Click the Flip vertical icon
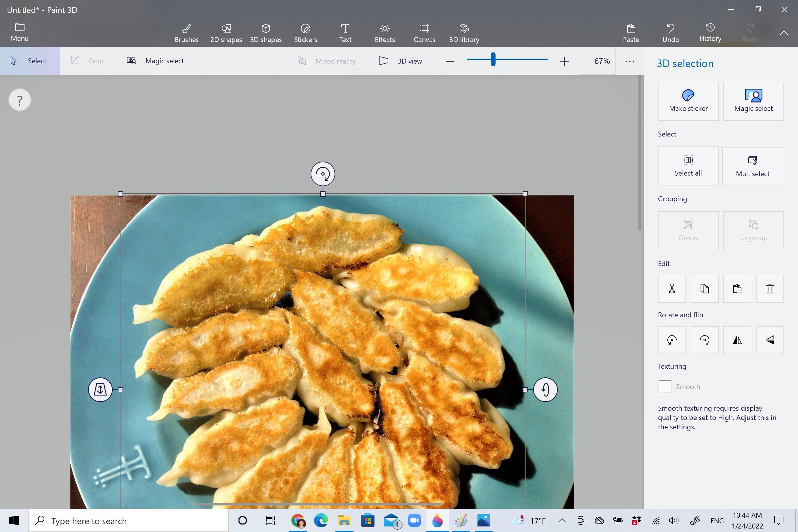 (769, 340)
